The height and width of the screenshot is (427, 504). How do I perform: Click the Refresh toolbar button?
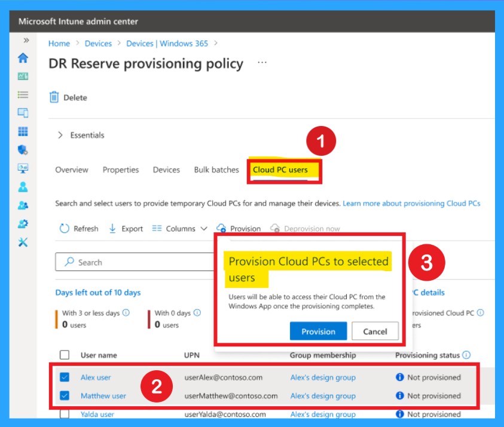79,229
